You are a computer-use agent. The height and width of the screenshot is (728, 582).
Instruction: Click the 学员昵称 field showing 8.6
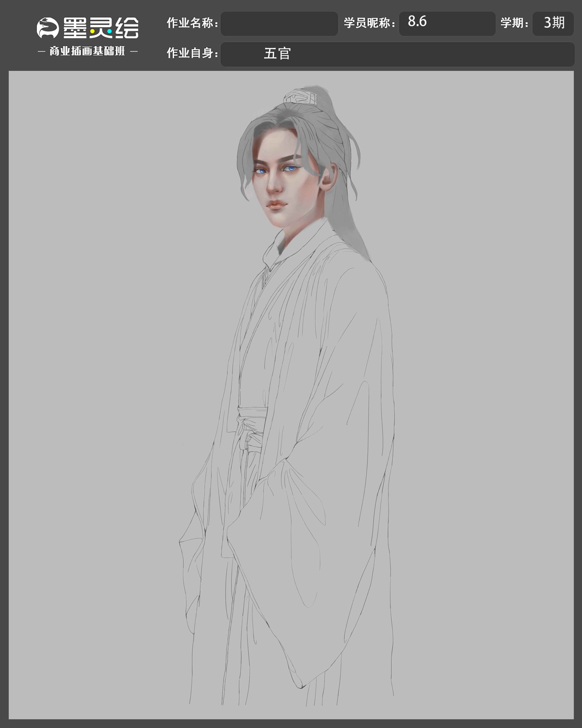pyautogui.click(x=447, y=24)
